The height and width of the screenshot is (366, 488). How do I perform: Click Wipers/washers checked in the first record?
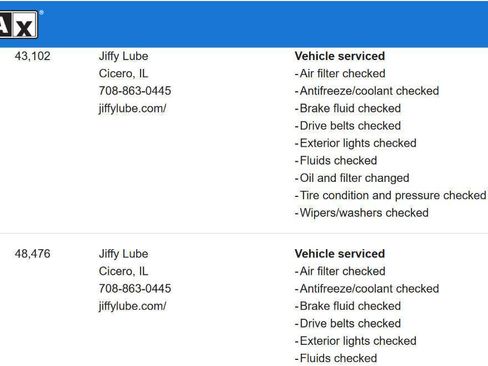pyautogui.click(x=362, y=213)
